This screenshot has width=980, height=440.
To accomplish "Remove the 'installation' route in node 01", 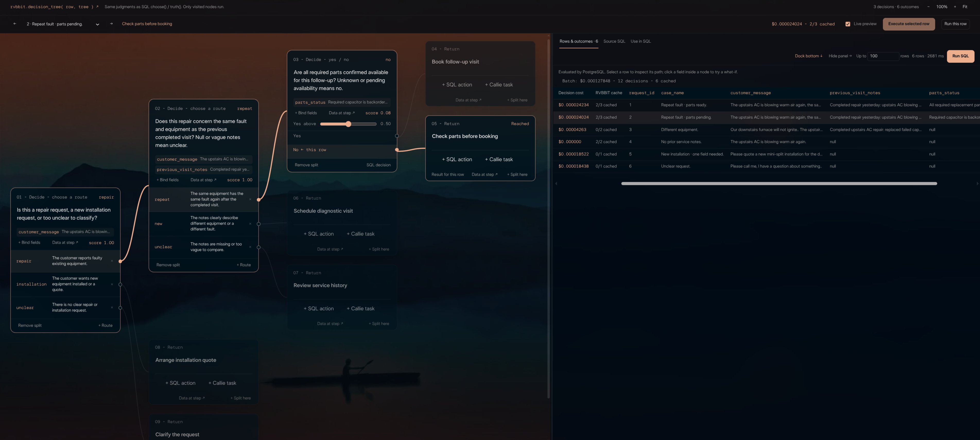I will [x=112, y=284].
